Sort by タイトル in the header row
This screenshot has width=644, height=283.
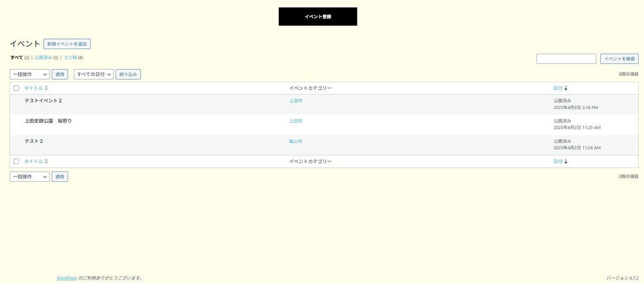[x=33, y=88]
